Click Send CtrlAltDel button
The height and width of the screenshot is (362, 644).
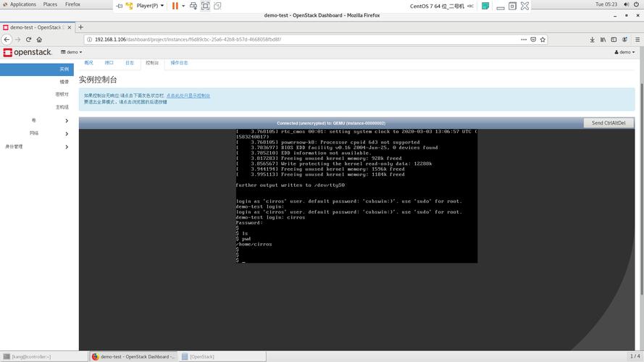pos(609,123)
